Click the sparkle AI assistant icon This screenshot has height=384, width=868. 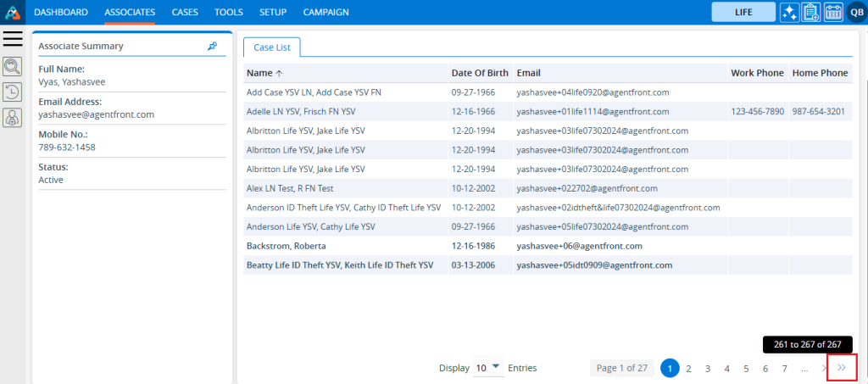click(789, 12)
